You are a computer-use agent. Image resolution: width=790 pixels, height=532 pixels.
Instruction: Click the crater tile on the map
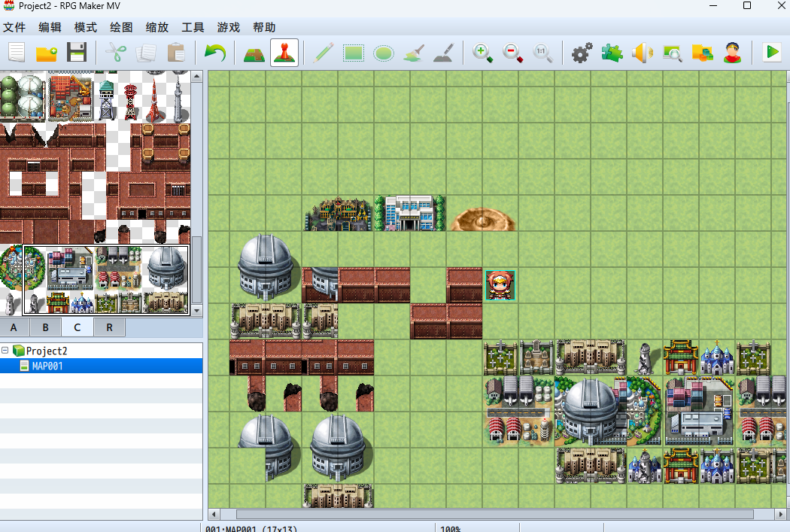pyautogui.click(x=483, y=220)
